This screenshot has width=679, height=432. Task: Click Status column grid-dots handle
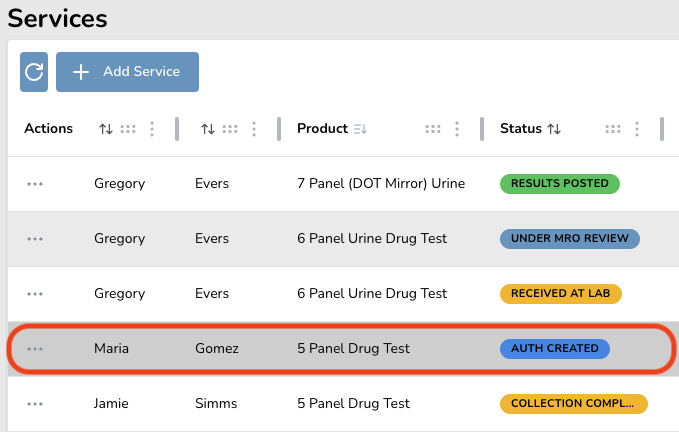point(613,129)
